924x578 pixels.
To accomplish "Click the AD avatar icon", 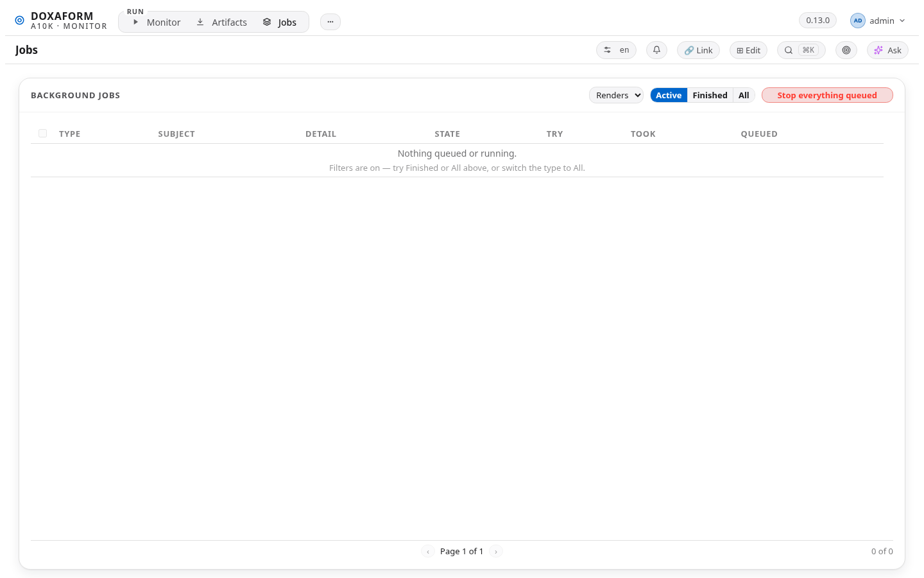I will pos(858,21).
